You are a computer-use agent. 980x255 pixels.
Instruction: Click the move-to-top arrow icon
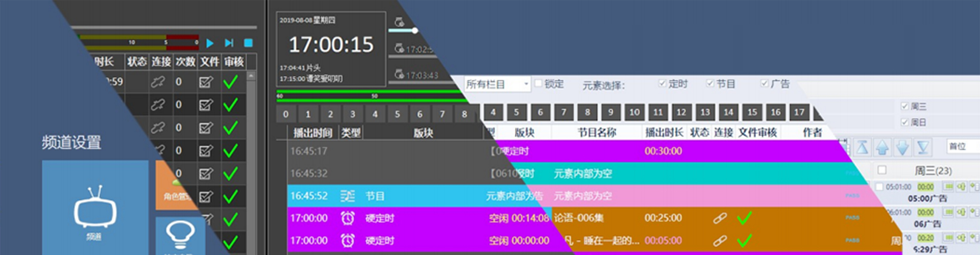point(863,148)
